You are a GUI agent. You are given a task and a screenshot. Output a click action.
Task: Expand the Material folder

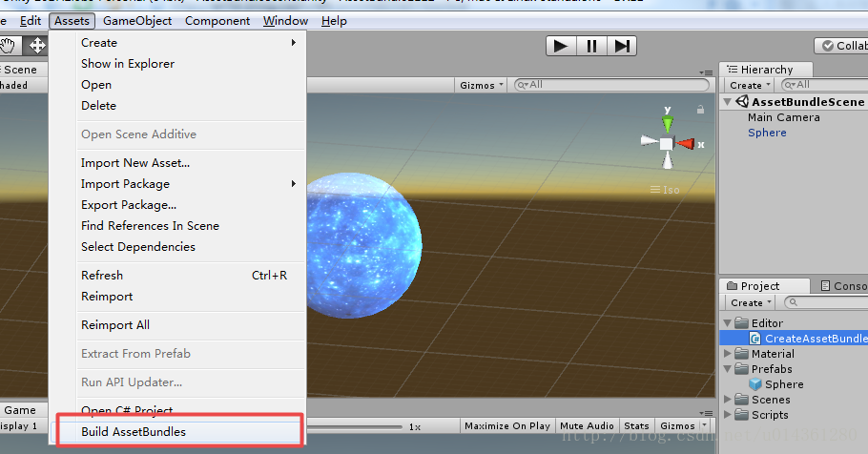[728, 353]
